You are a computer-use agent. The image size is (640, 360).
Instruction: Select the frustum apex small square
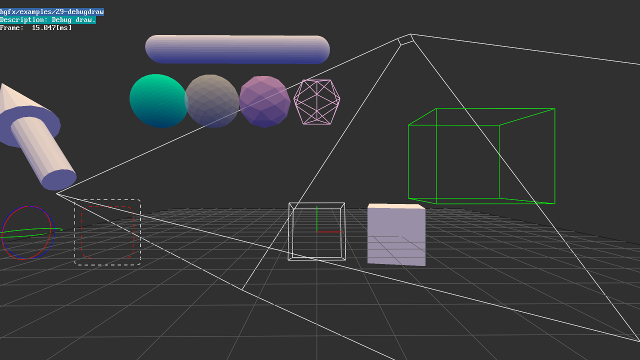pos(406,40)
